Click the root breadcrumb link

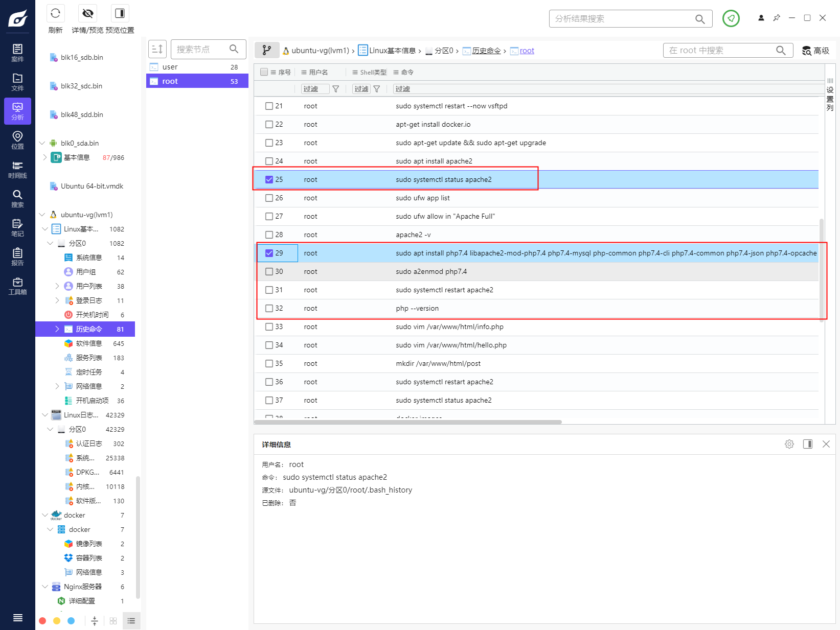[527, 51]
